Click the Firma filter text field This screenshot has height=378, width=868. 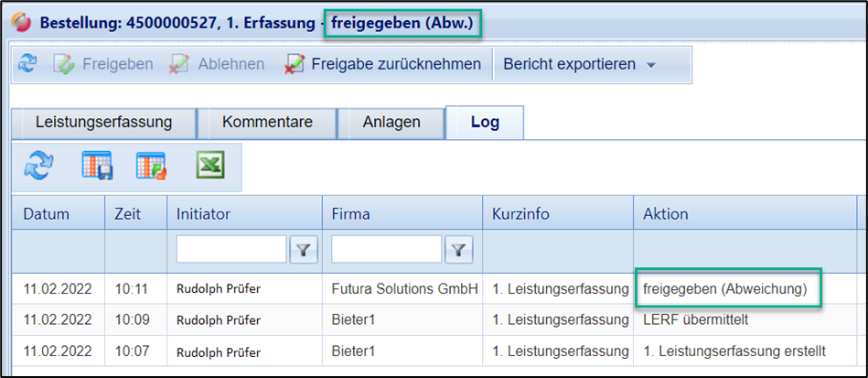point(387,249)
